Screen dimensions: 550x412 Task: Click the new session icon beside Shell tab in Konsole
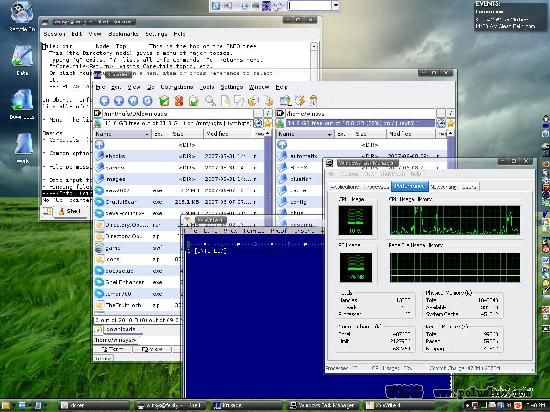tap(47, 211)
